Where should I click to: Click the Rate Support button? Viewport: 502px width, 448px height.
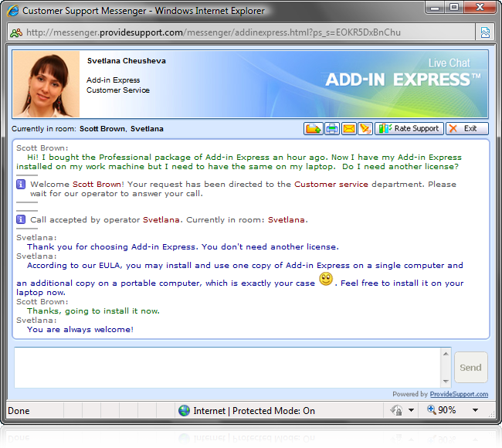tap(409, 129)
